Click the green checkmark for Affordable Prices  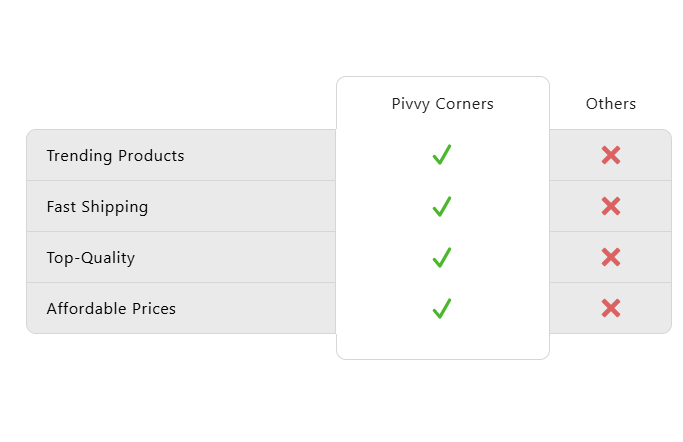(442, 308)
